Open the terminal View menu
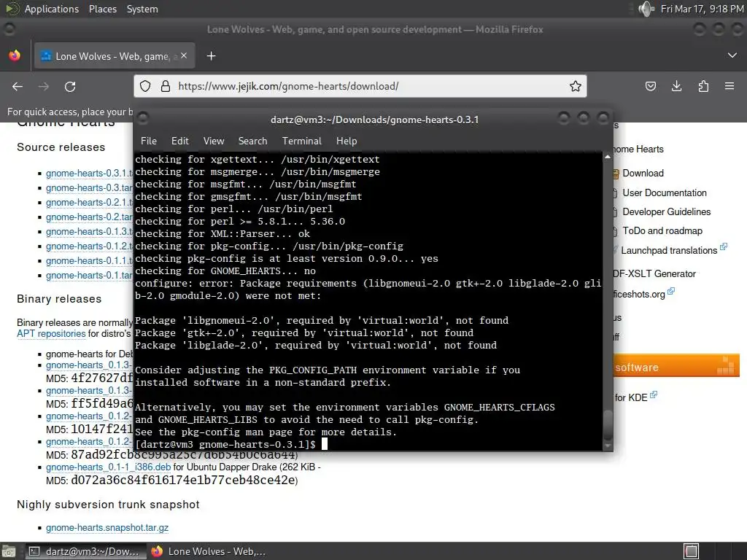Screen dimensions: 747x560 (x=214, y=141)
